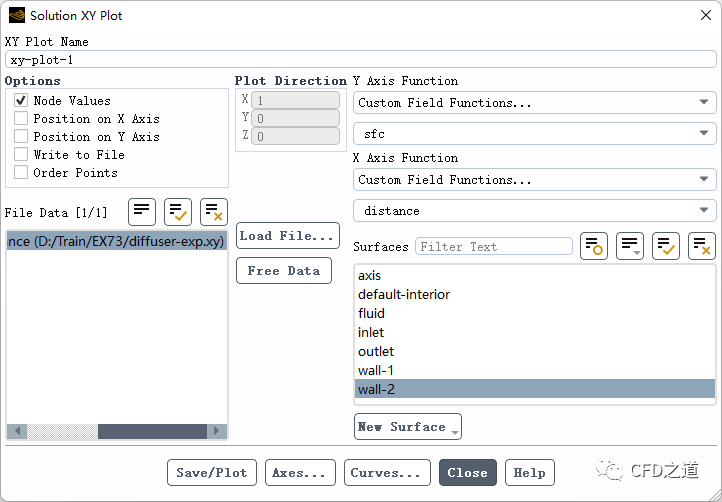This screenshot has height=502, width=722.
Task: Toggle tree view for File Data list
Action: point(143,211)
